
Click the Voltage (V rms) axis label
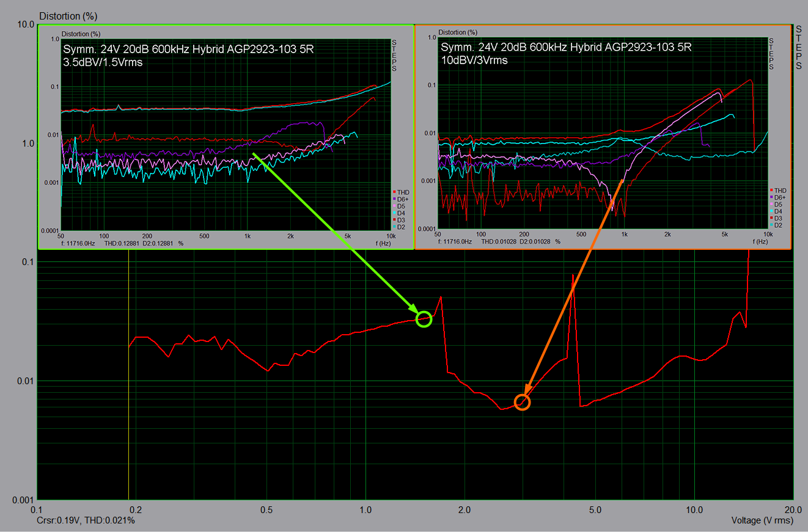(x=762, y=520)
